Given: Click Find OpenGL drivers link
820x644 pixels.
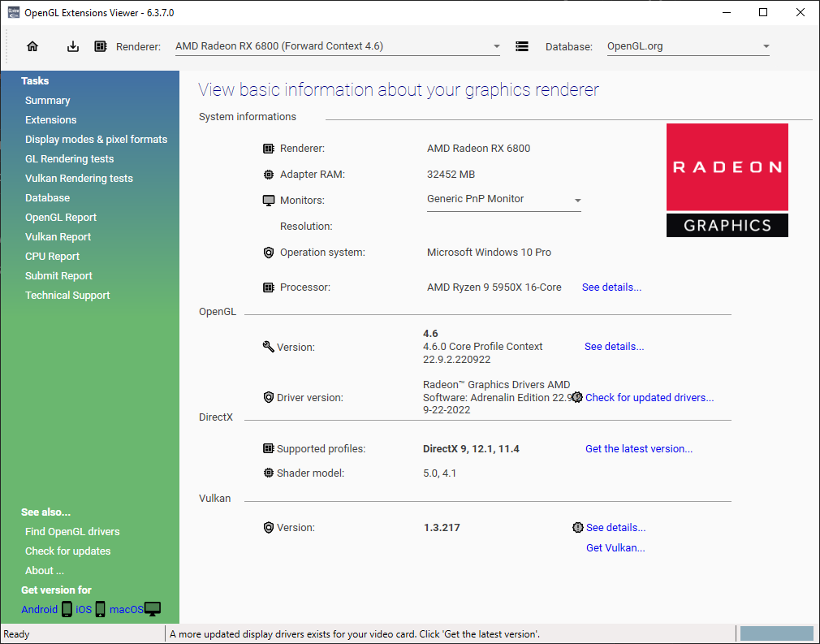Looking at the screenshot, I should [72, 531].
